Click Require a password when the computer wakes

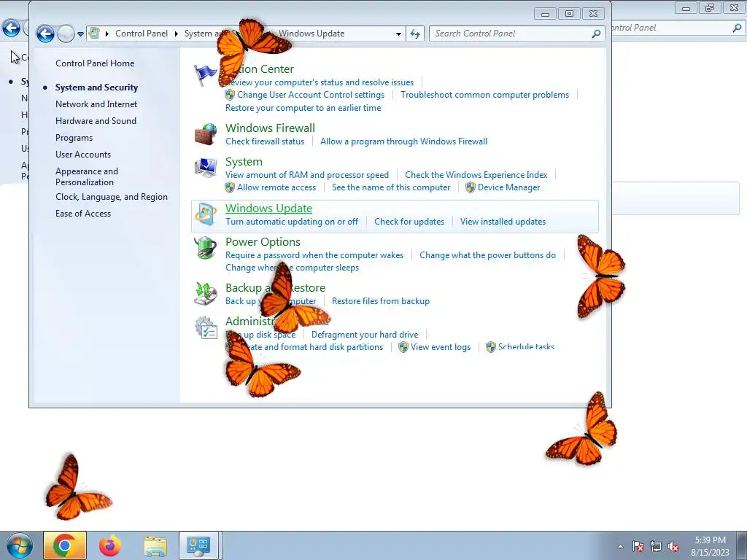point(314,254)
